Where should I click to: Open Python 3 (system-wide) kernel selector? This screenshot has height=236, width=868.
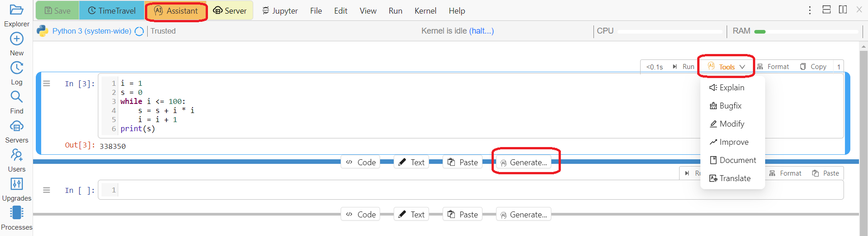click(x=92, y=31)
